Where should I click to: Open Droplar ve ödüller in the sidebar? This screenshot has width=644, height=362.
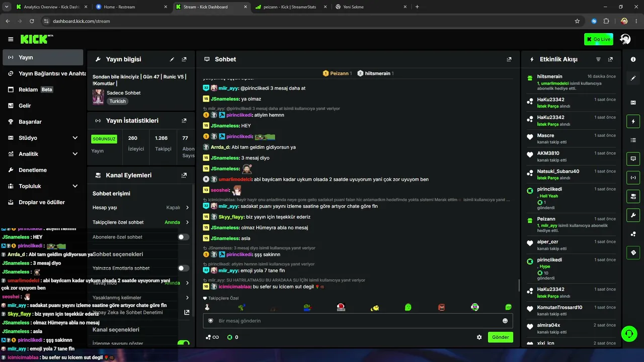[43, 202]
